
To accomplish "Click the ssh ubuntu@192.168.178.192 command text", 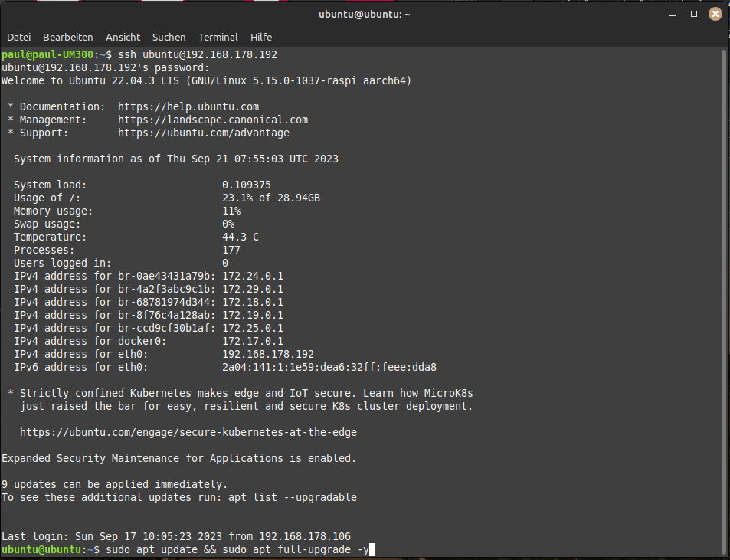I will tap(198, 54).
